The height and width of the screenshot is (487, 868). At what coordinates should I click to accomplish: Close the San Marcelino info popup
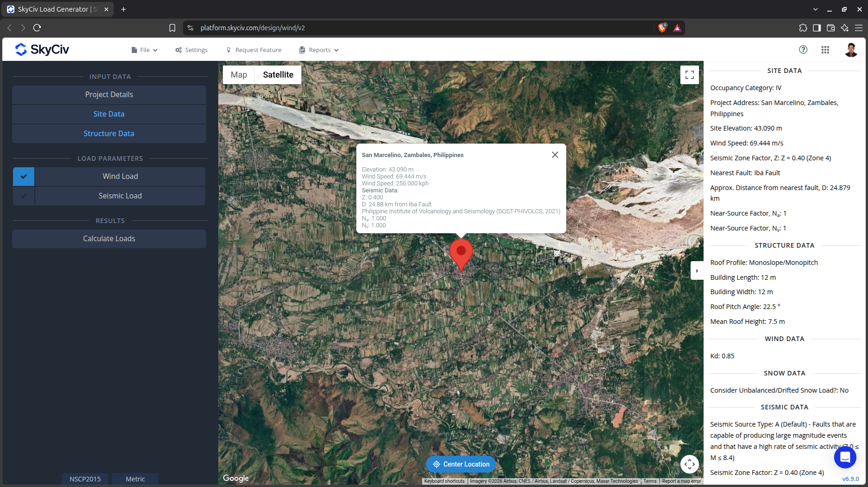555,155
